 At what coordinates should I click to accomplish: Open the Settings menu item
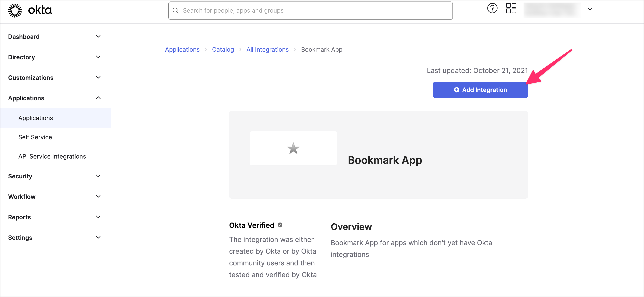point(20,238)
